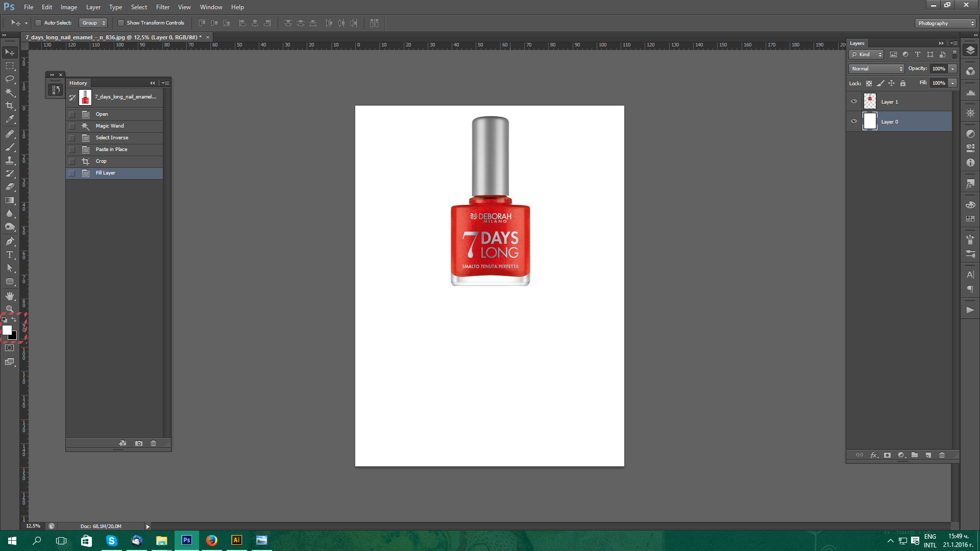980x551 pixels.
Task: Create new snapshot in History panel
Action: point(139,443)
